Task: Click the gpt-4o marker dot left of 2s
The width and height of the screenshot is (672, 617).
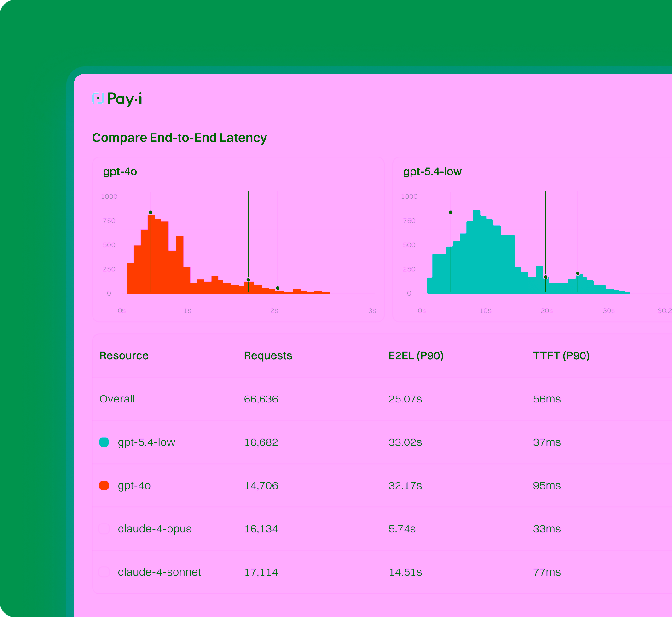Action: tap(248, 280)
